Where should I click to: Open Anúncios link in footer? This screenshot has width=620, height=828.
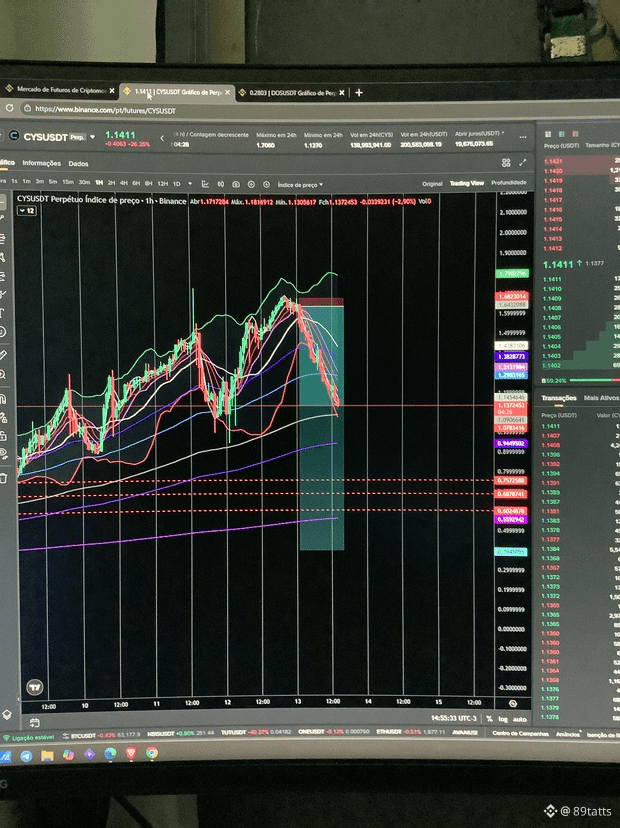pyautogui.click(x=568, y=734)
